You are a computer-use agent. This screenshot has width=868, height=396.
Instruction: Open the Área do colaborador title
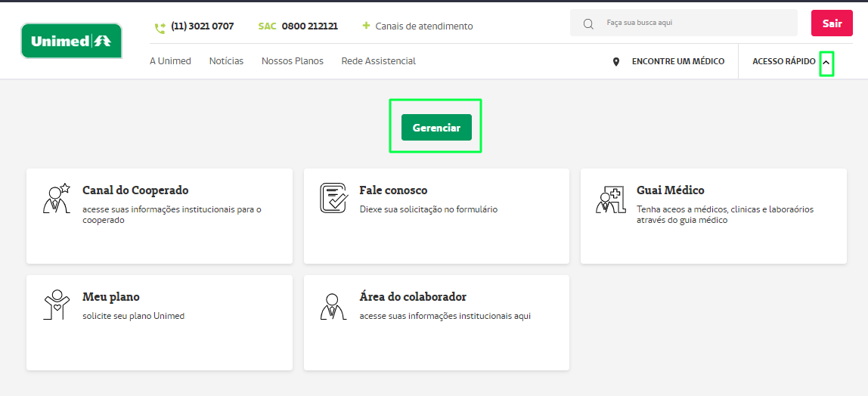(x=413, y=297)
